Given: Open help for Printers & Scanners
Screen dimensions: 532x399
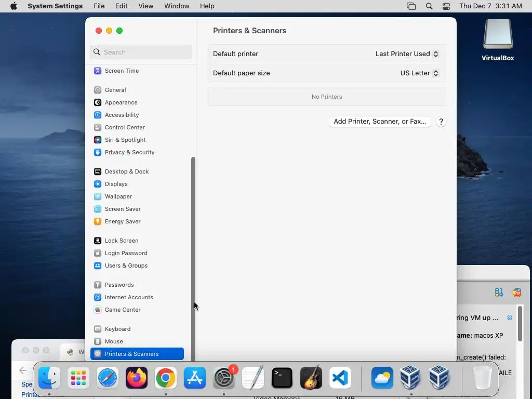Looking at the screenshot, I should [441, 122].
